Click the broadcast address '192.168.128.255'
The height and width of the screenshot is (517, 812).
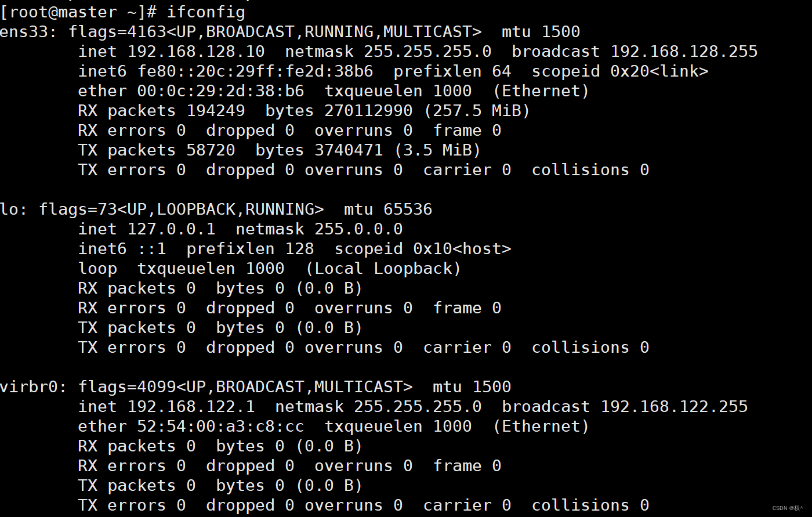tap(684, 51)
